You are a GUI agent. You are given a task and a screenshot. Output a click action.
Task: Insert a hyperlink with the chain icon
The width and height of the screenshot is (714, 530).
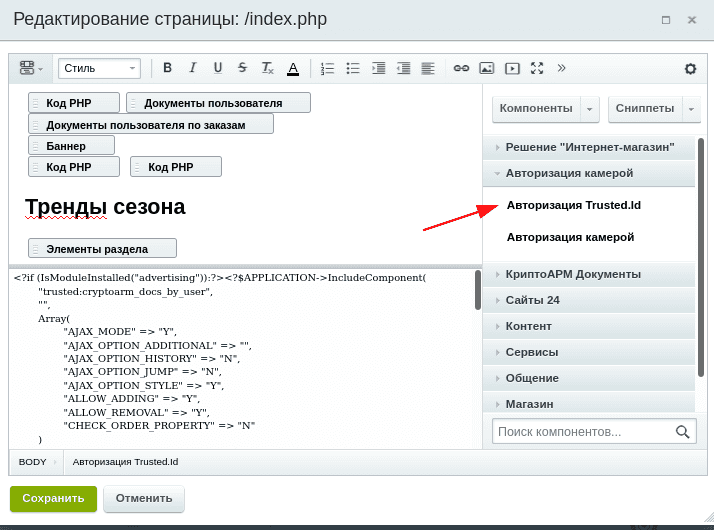[461, 68]
